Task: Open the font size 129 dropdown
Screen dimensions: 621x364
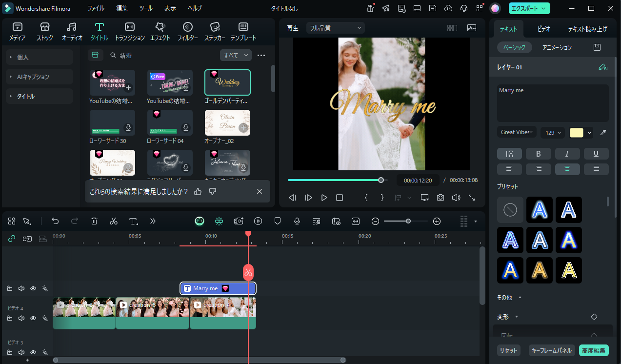Action: point(553,132)
